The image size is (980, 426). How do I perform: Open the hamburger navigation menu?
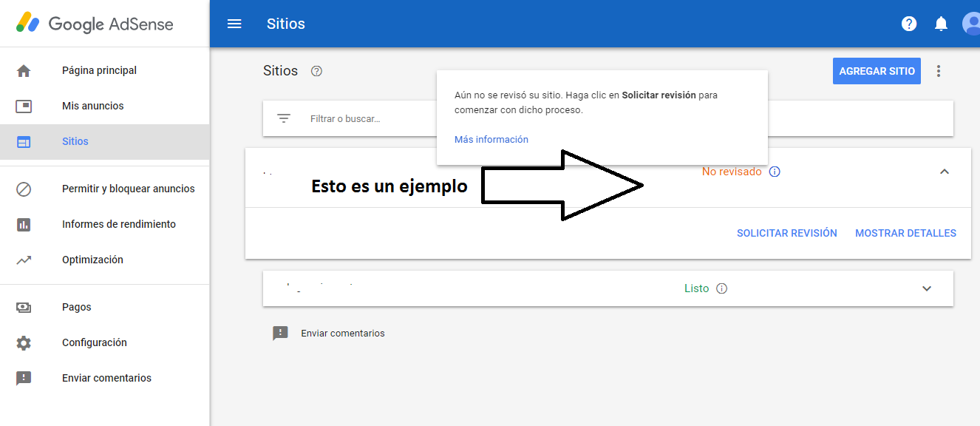coord(234,24)
